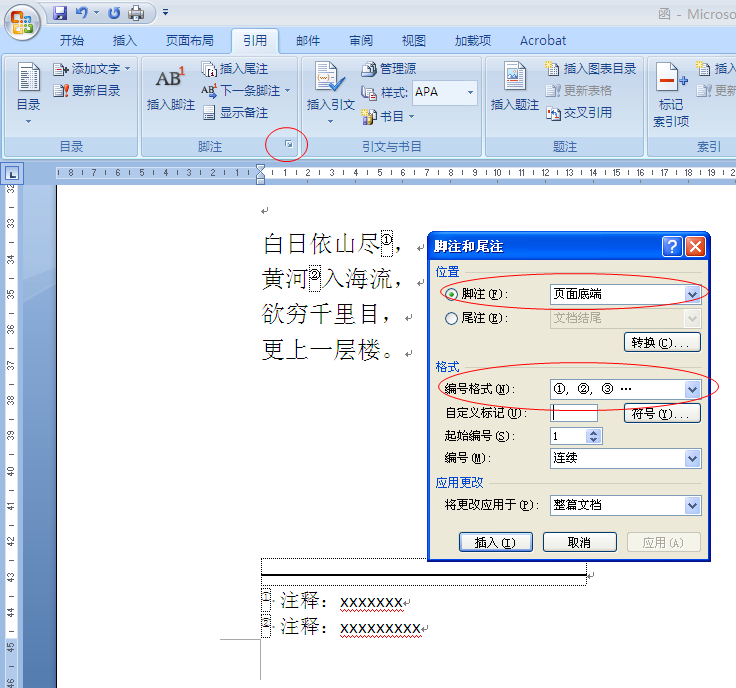The height and width of the screenshot is (688, 736).
Task: Open the 书目 bibliography menu
Action: pos(388,116)
